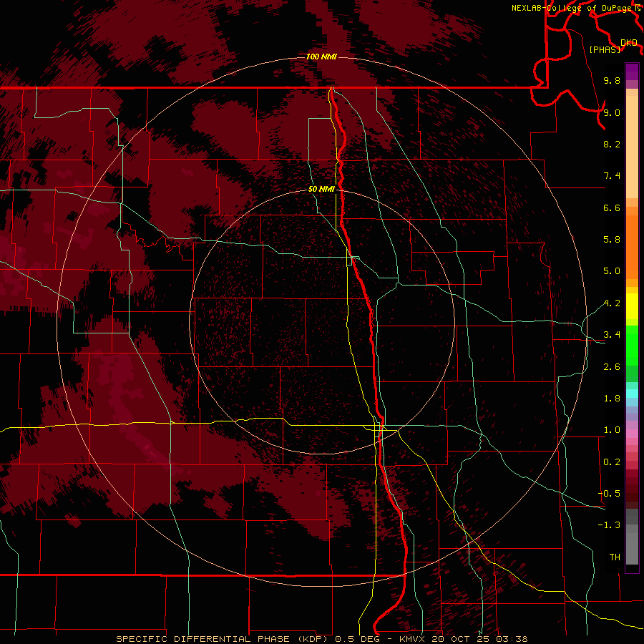Click the 8.2 scale value
Screen dimensions: 644x644
tap(612, 144)
